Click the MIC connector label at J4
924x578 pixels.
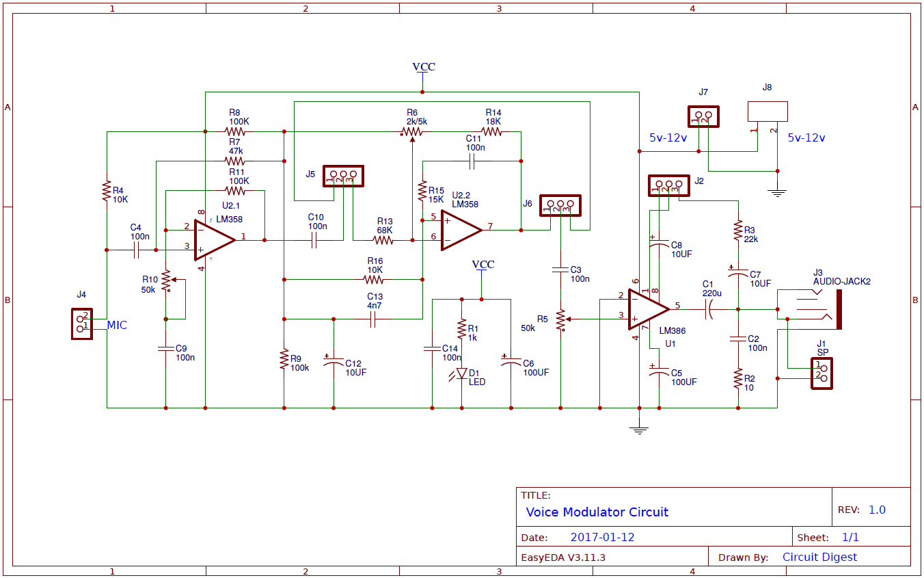coord(117,326)
